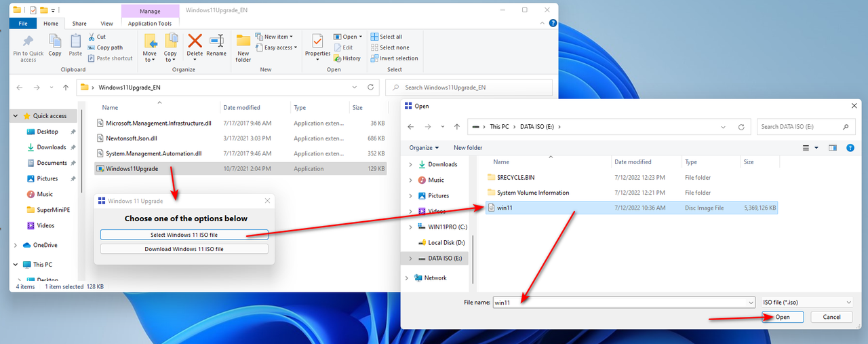Click Explorer address bar refresh button
This screenshot has width=868, height=344.
(370, 88)
